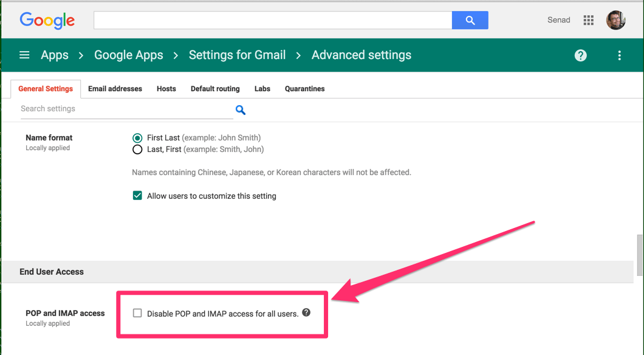Go to Apps in the breadcrumb
Screen dimensions: 644x355
pyautogui.click(x=55, y=55)
